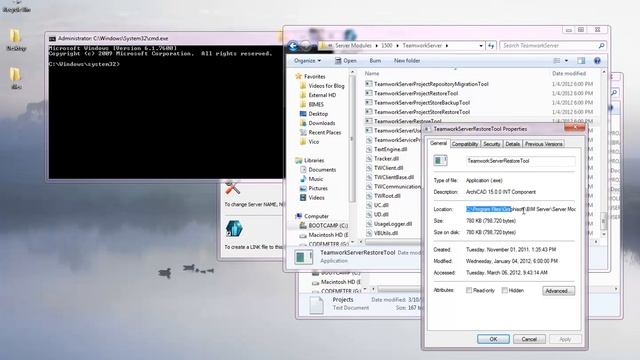
Task: Switch to the General tab in Properties
Action: coord(438,143)
